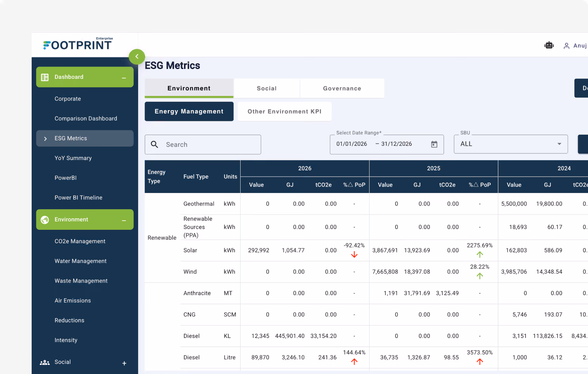Open CO2e Management page
Image resolution: width=588 pixels, height=374 pixels.
coord(80,241)
